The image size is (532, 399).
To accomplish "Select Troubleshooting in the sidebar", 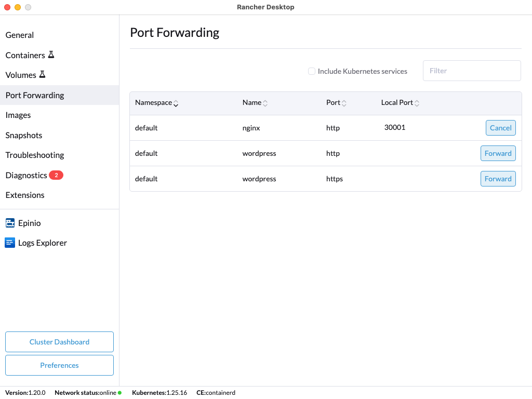I will click(35, 155).
